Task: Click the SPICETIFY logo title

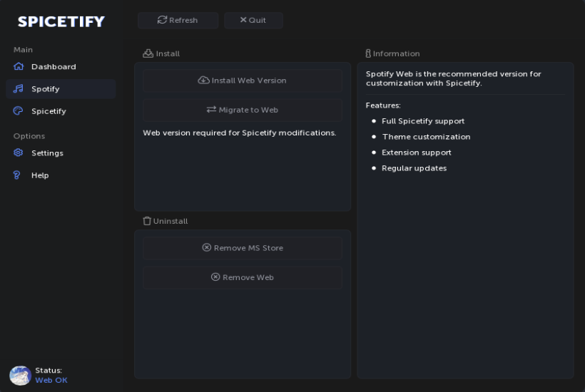Action: (x=61, y=21)
